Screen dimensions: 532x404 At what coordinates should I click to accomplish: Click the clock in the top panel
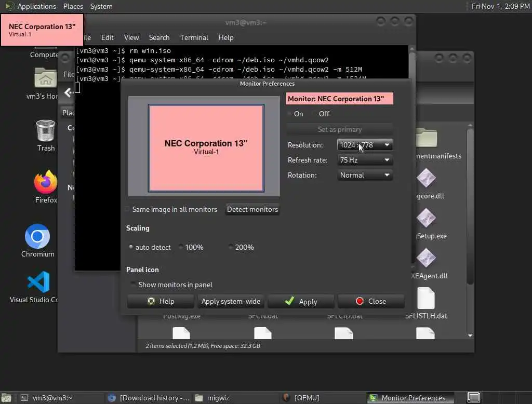tap(500, 6)
